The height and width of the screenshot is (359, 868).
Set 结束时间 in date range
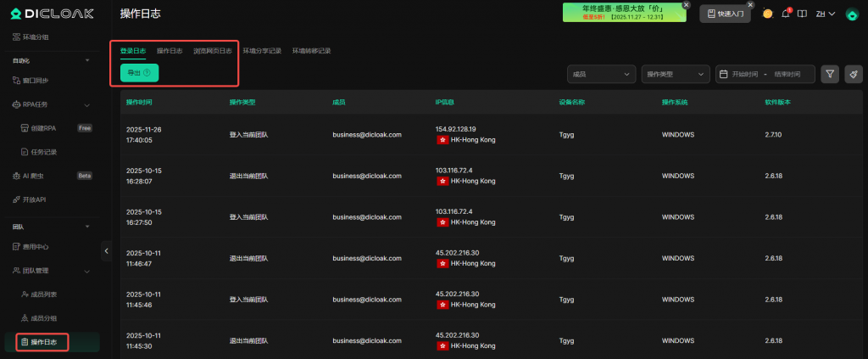[787, 74]
